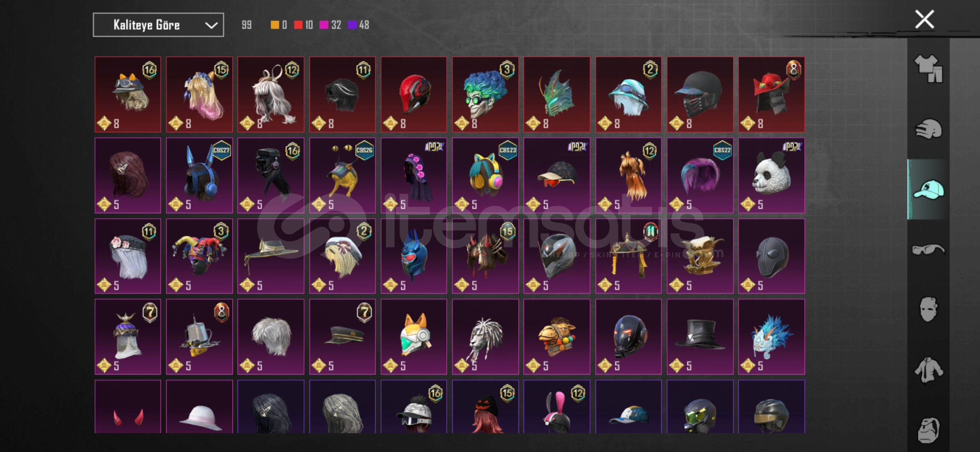Select the red devil horns item

[128, 406]
